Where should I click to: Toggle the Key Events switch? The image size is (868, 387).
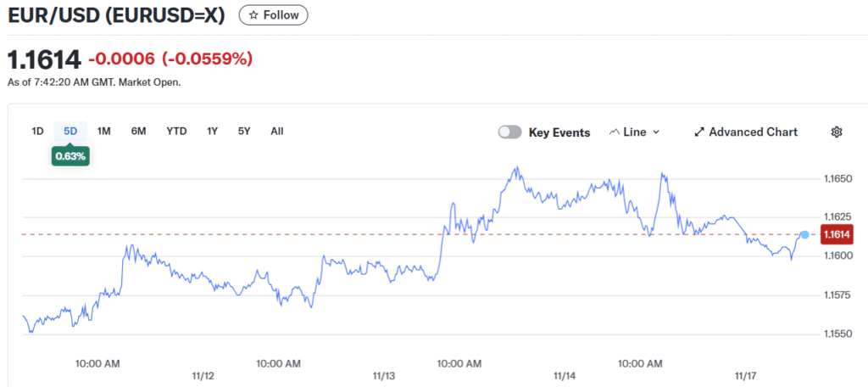point(509,132)
